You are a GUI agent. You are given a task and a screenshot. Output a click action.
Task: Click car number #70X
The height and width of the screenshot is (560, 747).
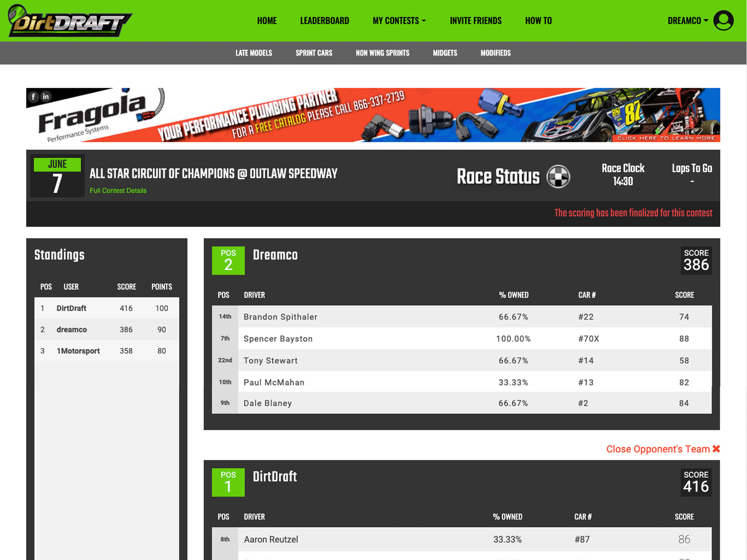(x=589, y=339)
